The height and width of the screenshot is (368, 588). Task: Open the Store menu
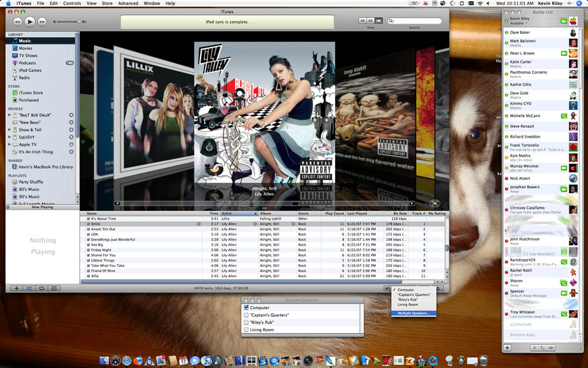point(107,3)
